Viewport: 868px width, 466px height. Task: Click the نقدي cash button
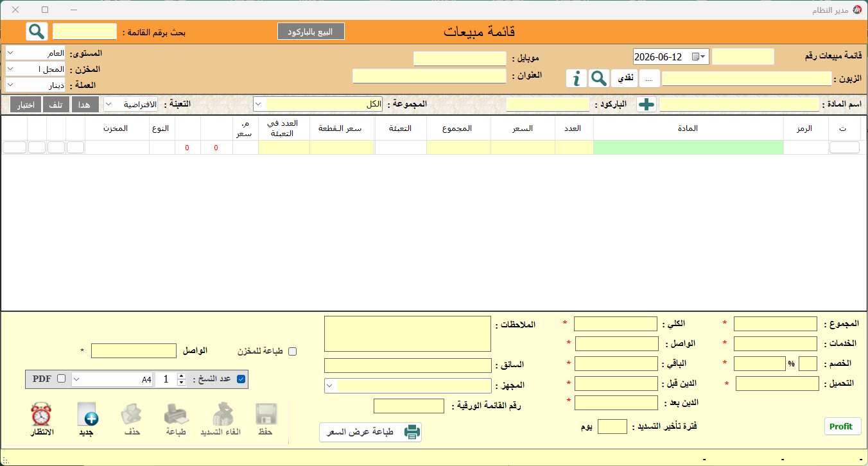tap(624, 78)
